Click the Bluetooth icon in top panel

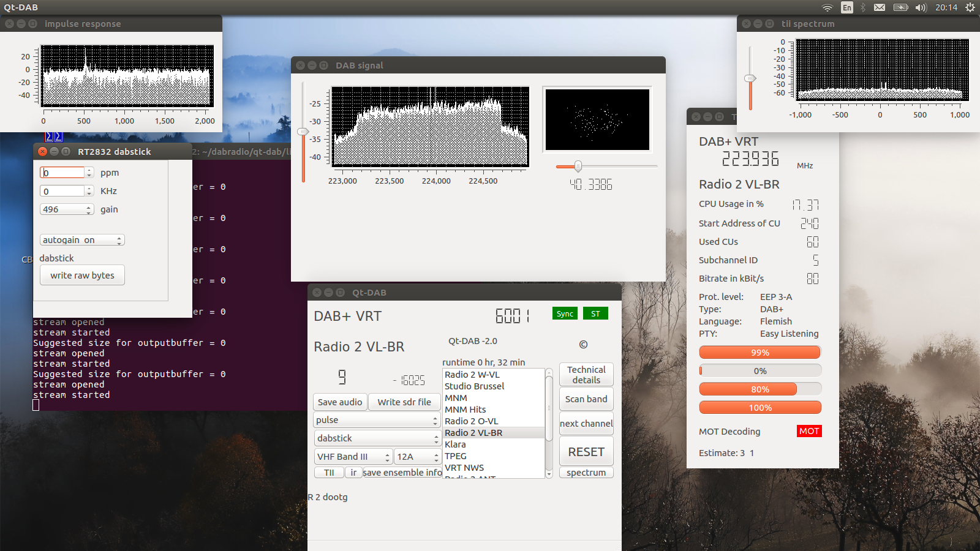tap(863, 7)
